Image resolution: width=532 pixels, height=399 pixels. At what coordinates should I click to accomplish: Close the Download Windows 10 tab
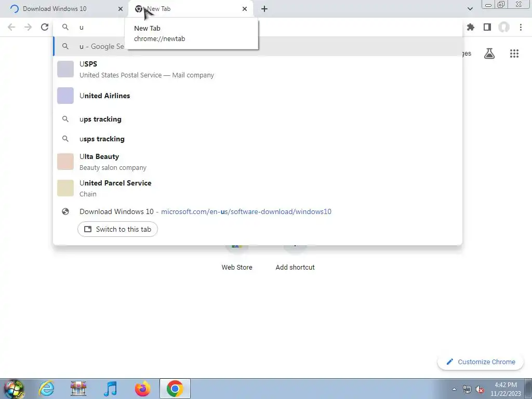pyautogui.click(x=121, y=9)
